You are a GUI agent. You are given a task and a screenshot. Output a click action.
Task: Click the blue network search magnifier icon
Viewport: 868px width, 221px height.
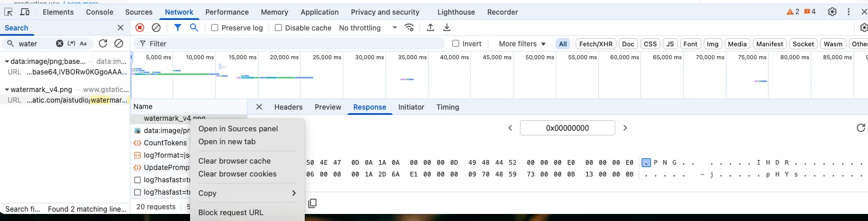pos(194,28)
